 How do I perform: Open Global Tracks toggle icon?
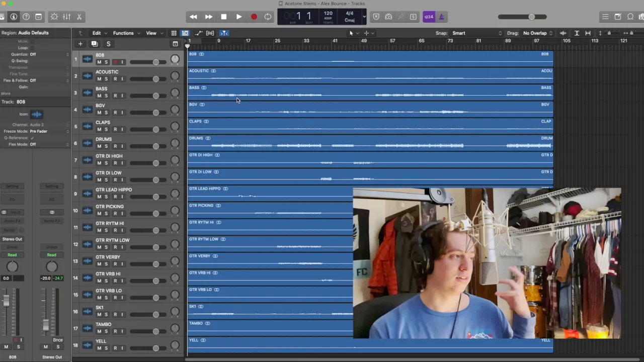(x=175, y=44)
